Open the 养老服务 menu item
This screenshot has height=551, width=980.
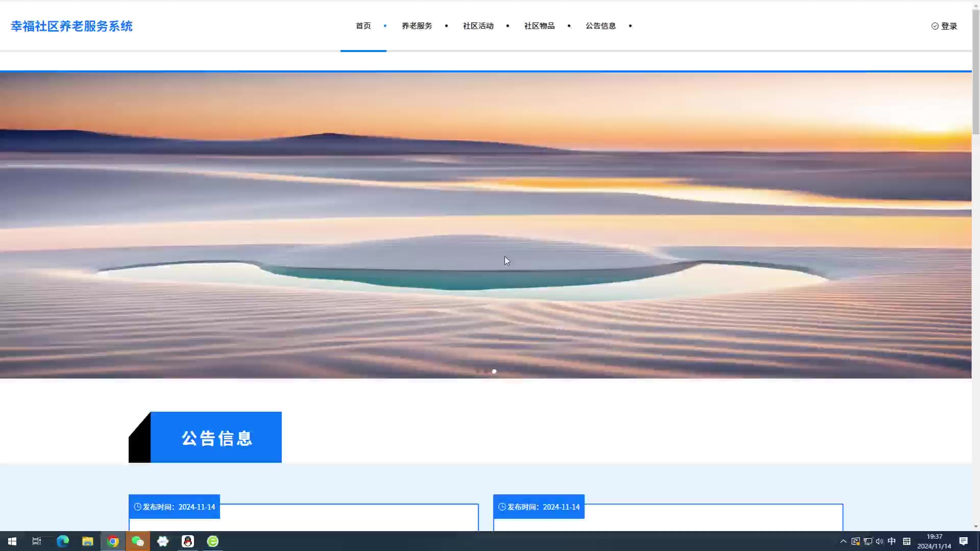pos(416,26)
